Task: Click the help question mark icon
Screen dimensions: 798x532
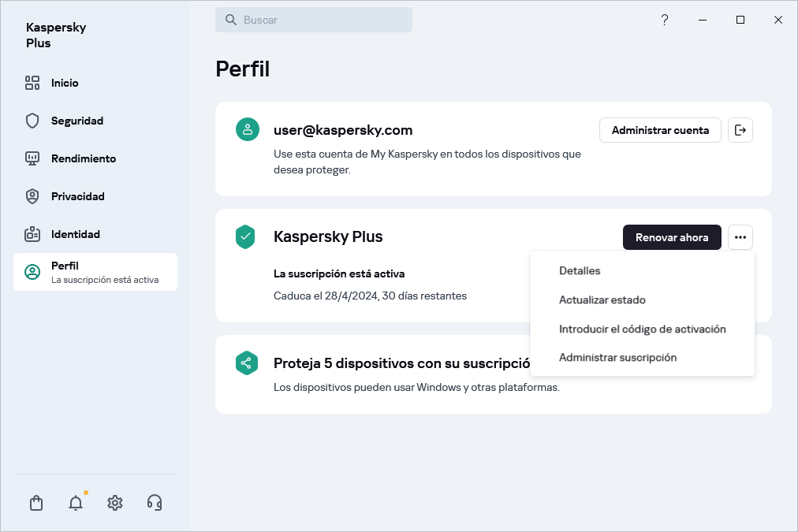Action: click(665, 20)
